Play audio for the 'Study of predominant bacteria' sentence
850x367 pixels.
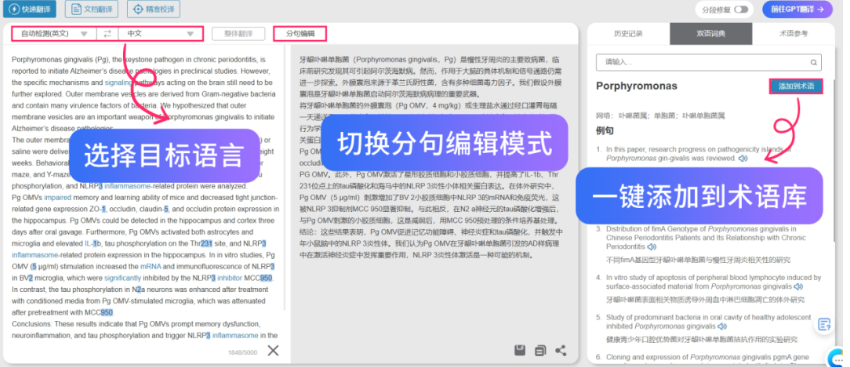coord(722,326)
